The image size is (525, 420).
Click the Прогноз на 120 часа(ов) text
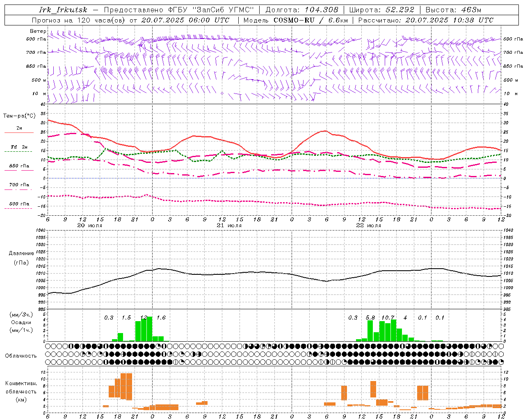click(79, 20)
